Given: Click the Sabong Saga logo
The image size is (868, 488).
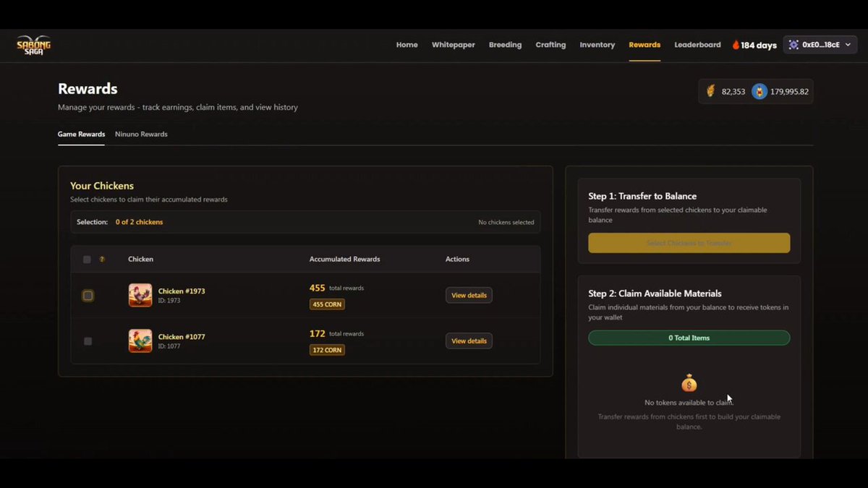Looking at the screenshot, I should (x=34, y=45).
